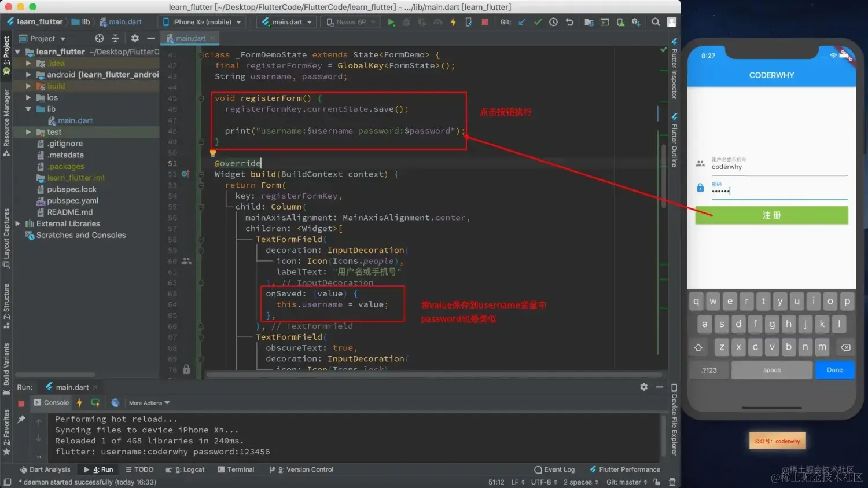Image resolution: width=868 pixels, height=488 pixels.
Task: Open the Terminal tool window tab
Action: [x=236, y=469]
